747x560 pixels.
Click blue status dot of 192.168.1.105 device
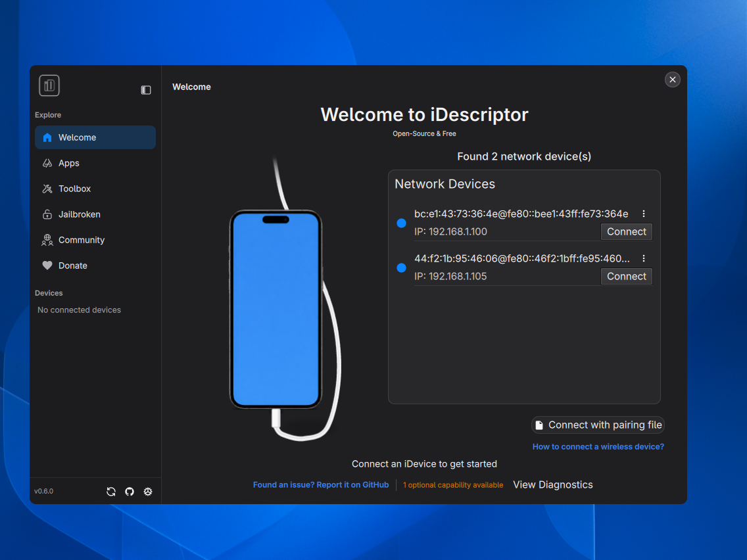[401, 268]
